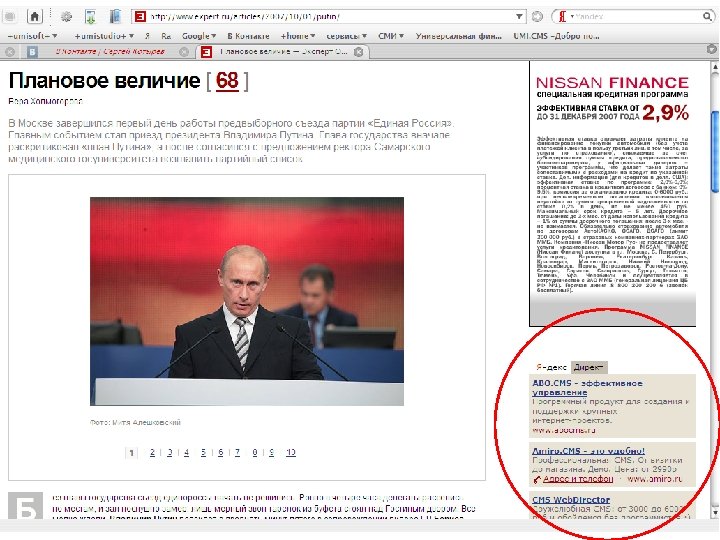This screenshot has height=540, width=720.
Task: Click the search magnifier icon
Action: (x=707, y=17)
